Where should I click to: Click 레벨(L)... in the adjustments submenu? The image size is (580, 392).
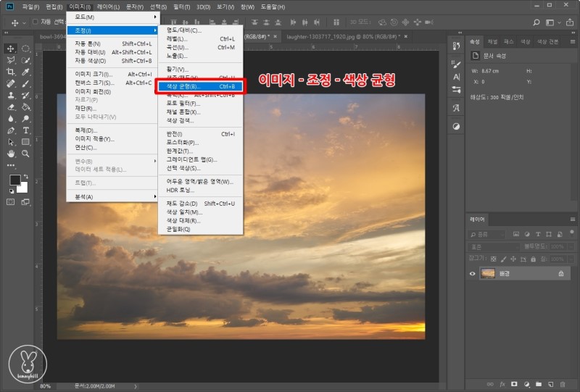point(178,38)
